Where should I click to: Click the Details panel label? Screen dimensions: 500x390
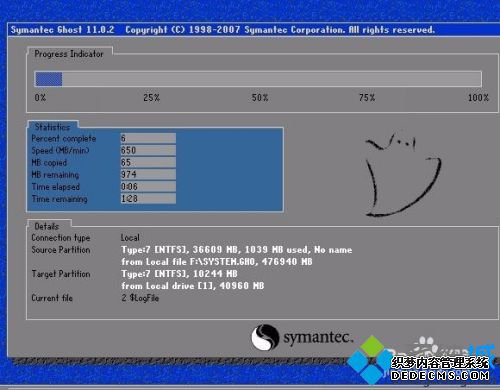pyautogui.click(x=47, y=226)
